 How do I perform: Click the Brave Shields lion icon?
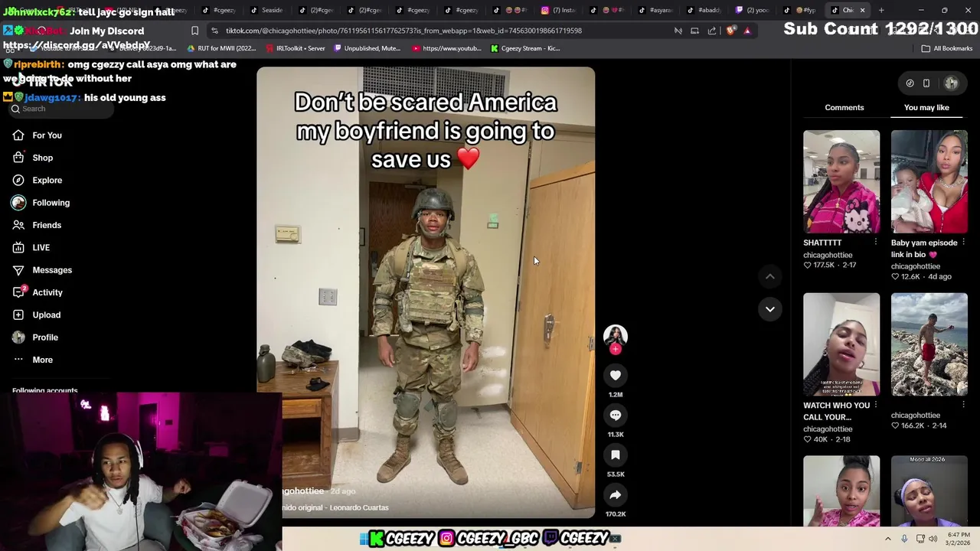coord(731,31)
